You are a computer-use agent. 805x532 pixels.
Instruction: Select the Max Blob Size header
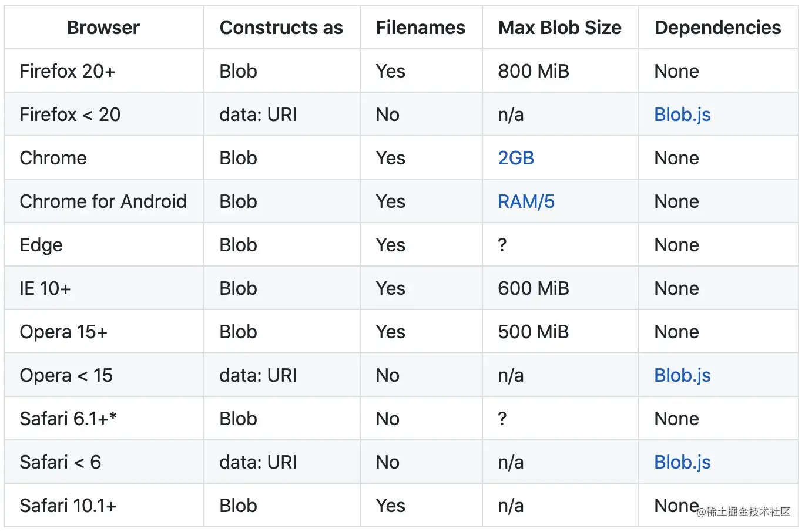pyautogui.click(x=559, y=28)
